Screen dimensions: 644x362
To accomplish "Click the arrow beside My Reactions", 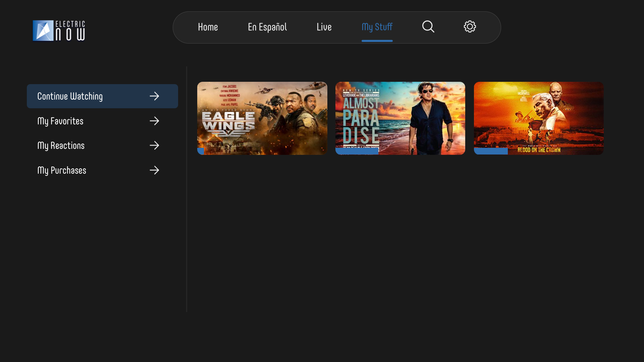I will [x=154, y=145].
